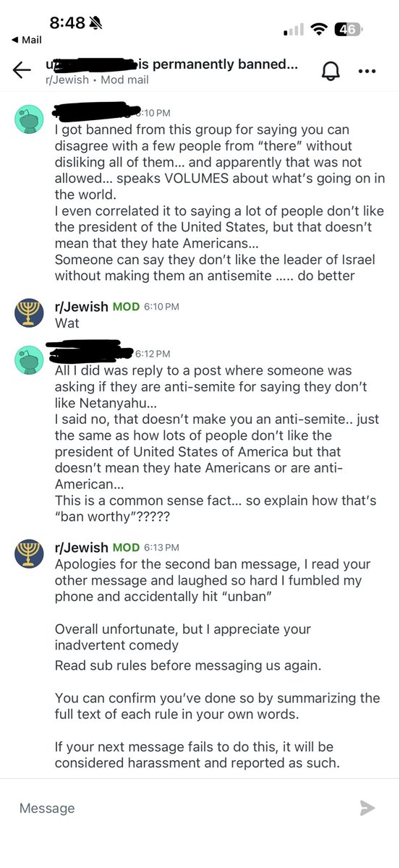This screenshot has width=400, height=868.
Task: Open the notification bell icon
Action: click(331, 70)
